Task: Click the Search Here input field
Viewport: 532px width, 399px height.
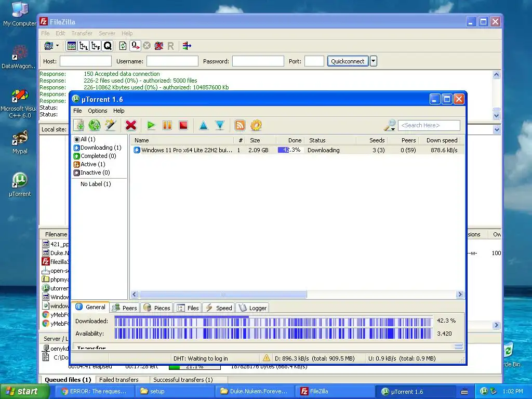Action: (x=429, y=125)
